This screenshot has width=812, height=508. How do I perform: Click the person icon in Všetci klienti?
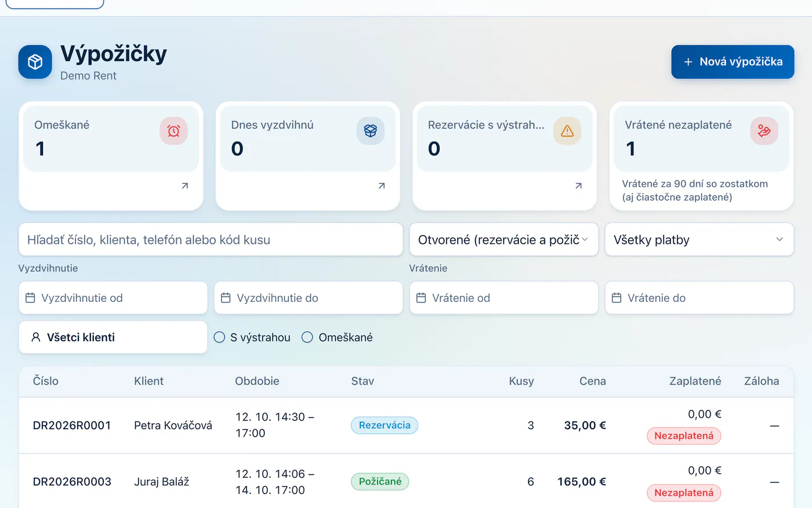[36, 337]
